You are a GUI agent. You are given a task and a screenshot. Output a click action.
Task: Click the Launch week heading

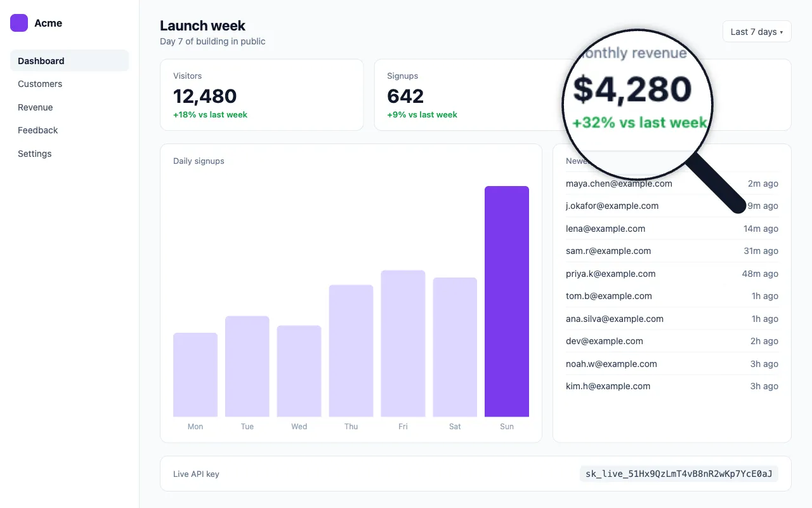pyautogui.click(x=202, y=25)
